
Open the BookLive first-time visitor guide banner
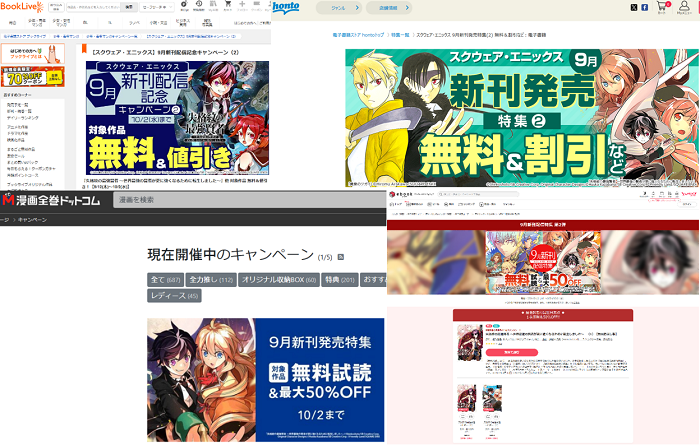33,54
